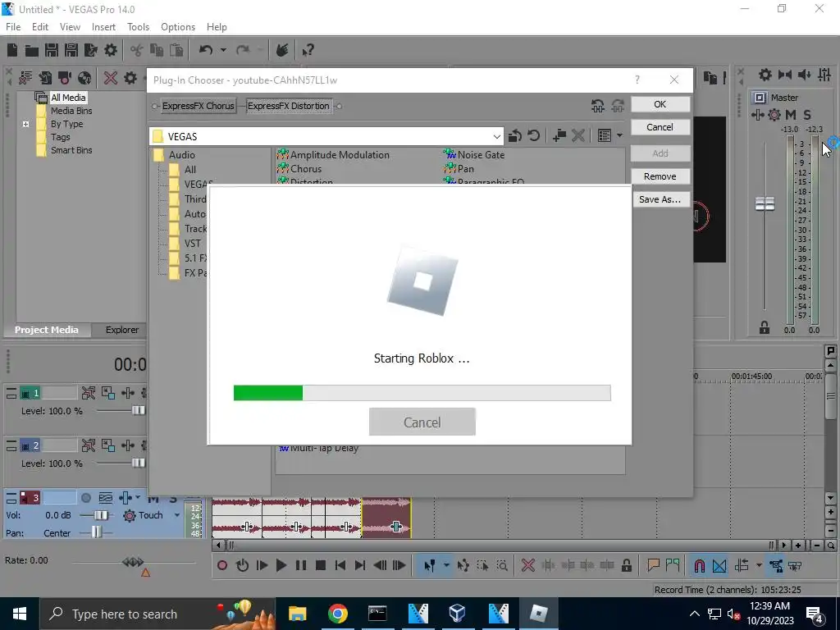
Task: Open project properties gear in main toolbar
Action: pyautogui.click(x=111, y=50)
